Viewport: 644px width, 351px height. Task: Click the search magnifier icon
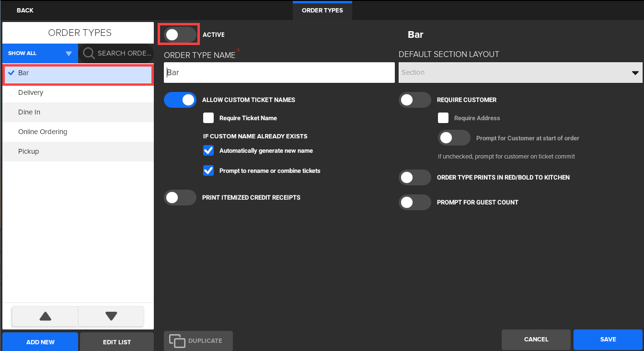[89, 53]
